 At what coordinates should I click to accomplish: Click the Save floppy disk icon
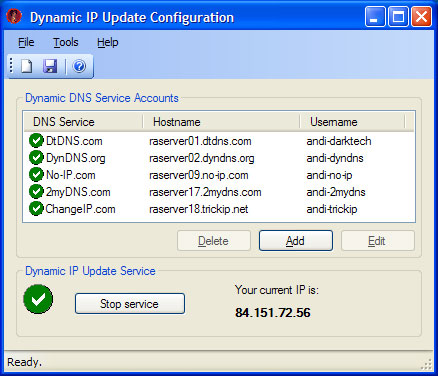50,66
